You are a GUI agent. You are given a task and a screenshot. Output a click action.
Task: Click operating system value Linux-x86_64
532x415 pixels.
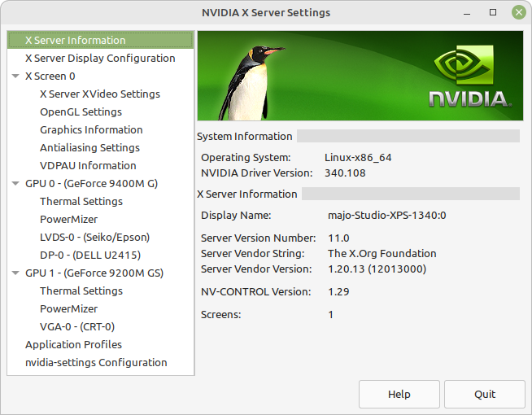358,158
